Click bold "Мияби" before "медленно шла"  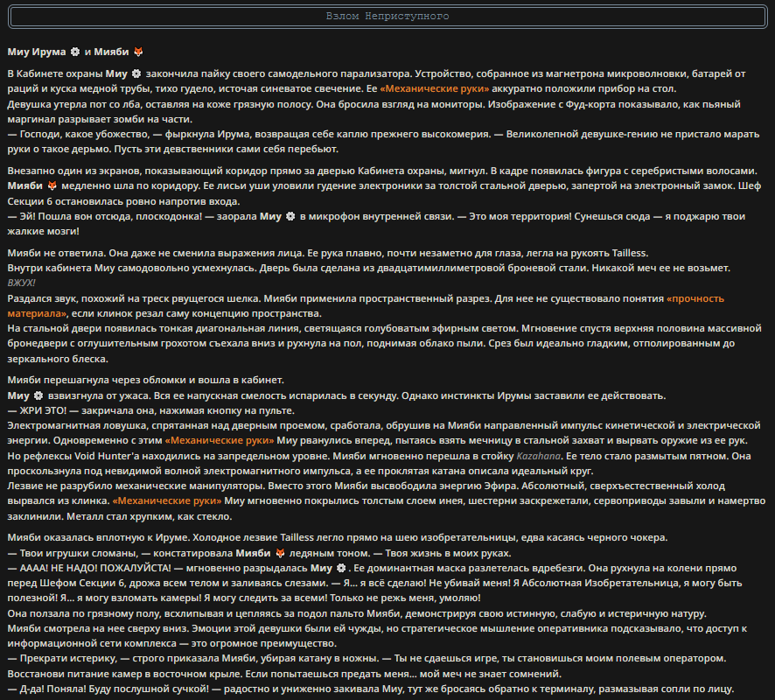25,185
